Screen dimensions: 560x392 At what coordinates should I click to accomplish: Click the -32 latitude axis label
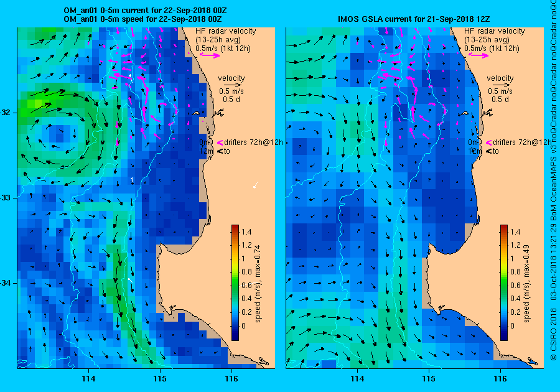(x=6, y=113)
